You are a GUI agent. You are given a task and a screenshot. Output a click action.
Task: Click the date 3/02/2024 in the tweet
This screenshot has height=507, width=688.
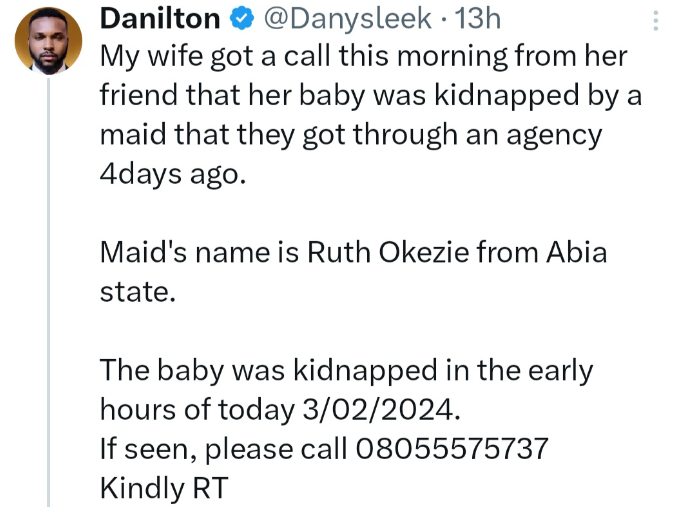[382, 410]
